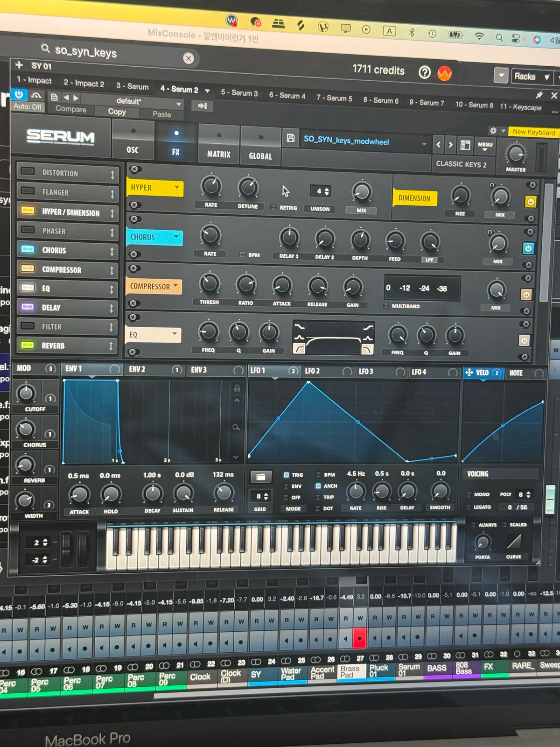Screen dimensions: 560x747
Task: Disable the Reverb rack toggle
Action: pos(28,345)
